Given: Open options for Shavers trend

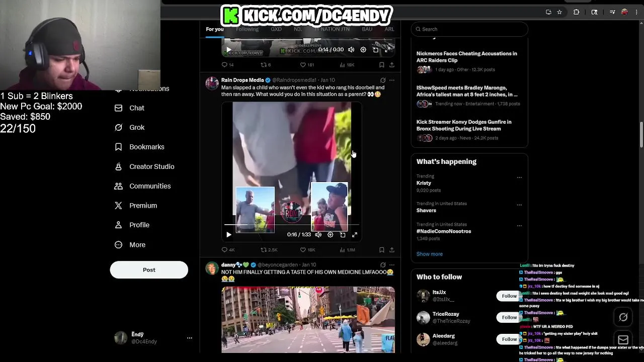Looking at the screenshot, I should click(x=519, y=205).
